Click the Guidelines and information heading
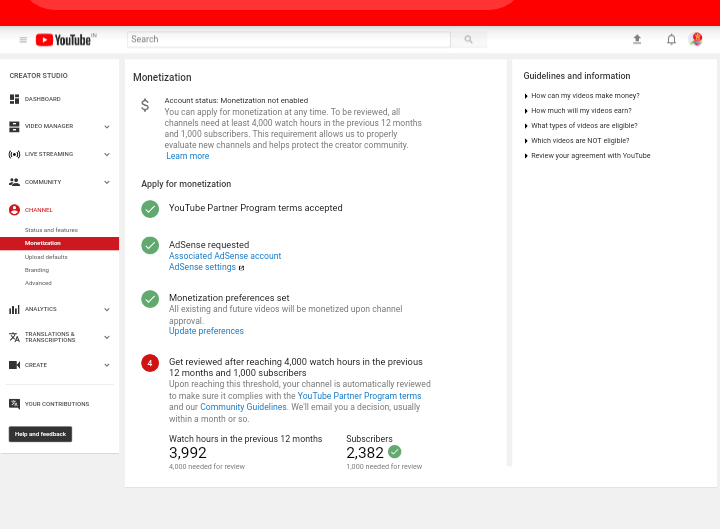The image size is (720, 529). pos(577,76)
